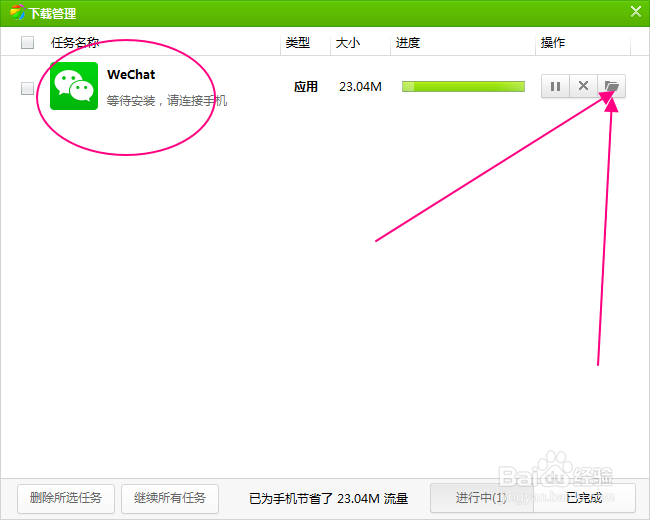This screenshot has height=520, width=650.
Task: Switch to the 已完成 tab
Action: [x=584, y=498]
